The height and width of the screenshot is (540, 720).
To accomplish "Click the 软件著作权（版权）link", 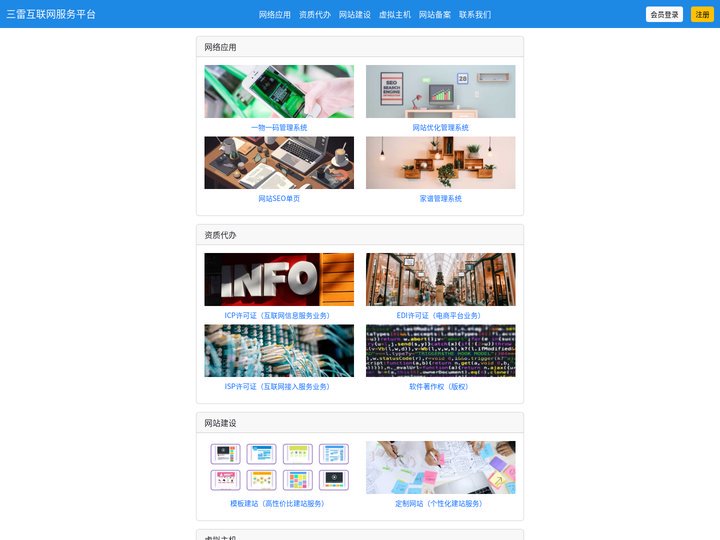I will pos(439,387).
